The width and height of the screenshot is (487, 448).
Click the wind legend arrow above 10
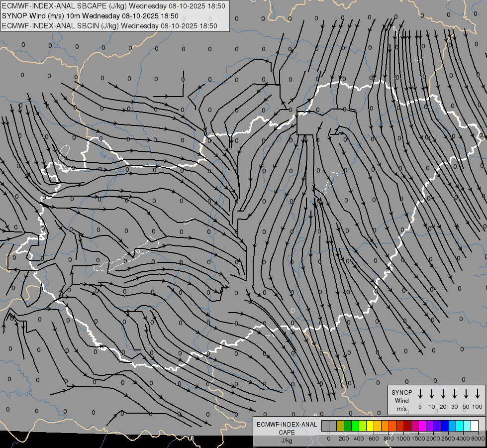432,394
